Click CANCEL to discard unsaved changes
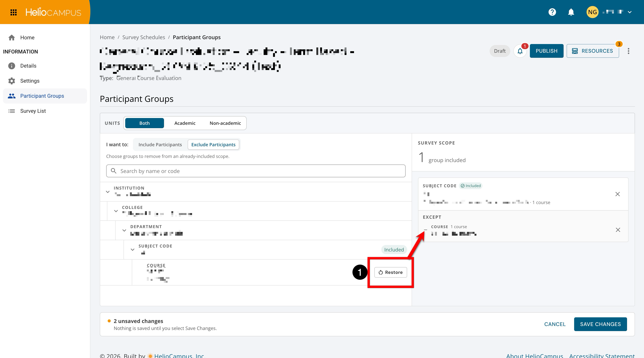The height and width of the screenshot is (358, 644). click(x=555, y=324)
